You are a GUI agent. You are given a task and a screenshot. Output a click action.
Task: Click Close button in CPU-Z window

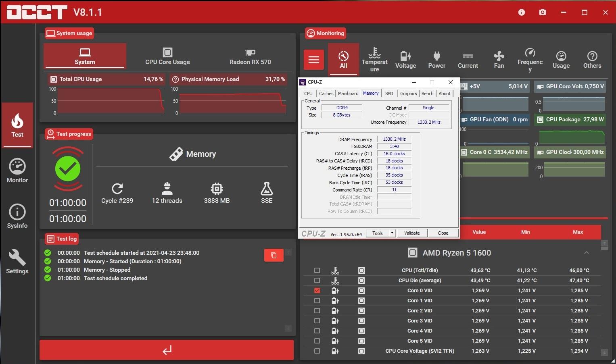point(443,233)
